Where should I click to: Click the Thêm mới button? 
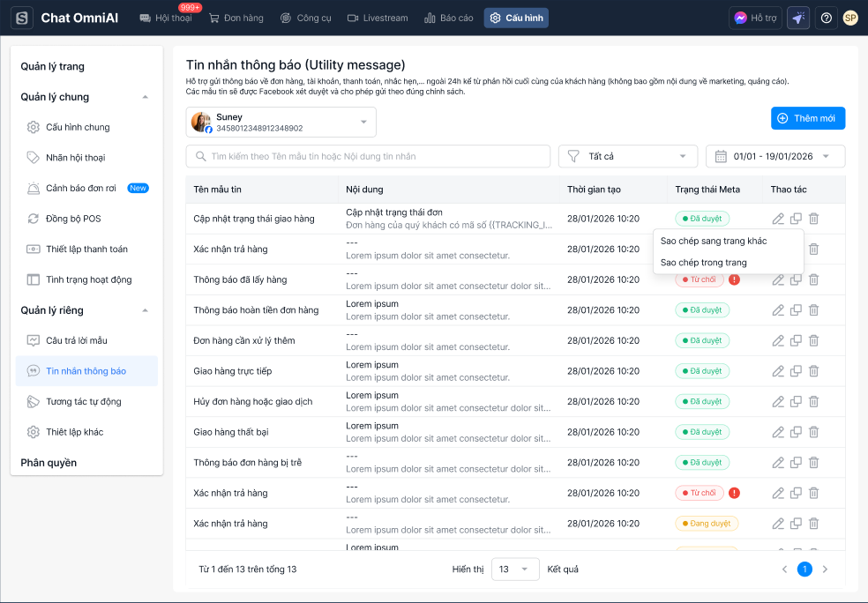[808, 118]
